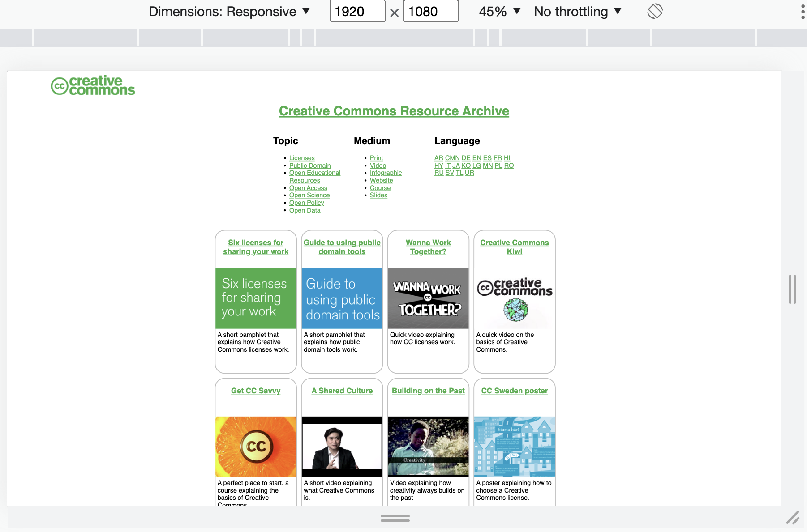Screen dimensions: 807x532
Task: Open the Open Data topic link
Action: click(x=305, y=210)
